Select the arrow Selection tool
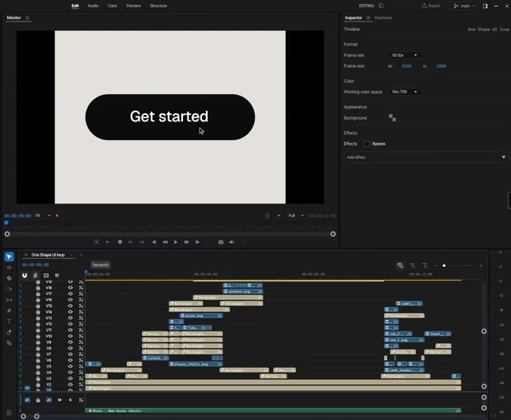Screen dimensions: 511x420 click(x=9, y=257)
